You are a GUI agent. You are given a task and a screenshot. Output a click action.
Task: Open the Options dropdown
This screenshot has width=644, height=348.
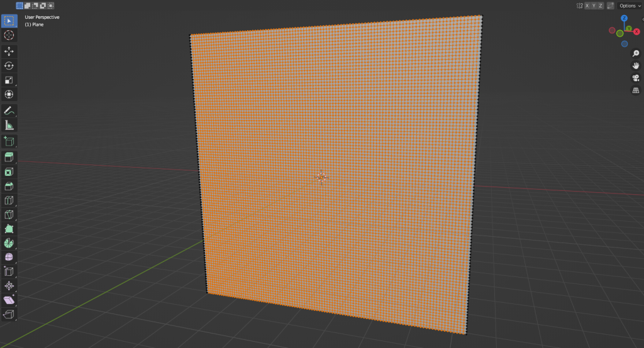tap(630, 6)
